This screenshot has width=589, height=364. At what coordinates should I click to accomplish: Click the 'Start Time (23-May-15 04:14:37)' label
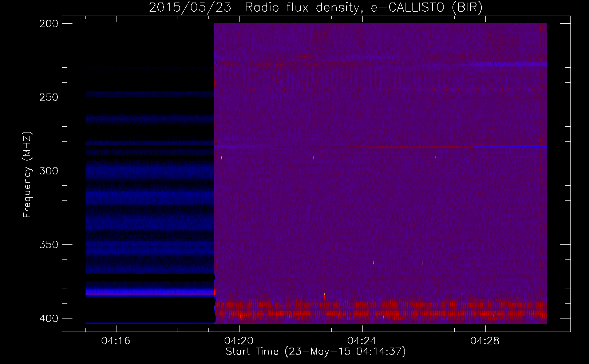(x=316, y=352)
